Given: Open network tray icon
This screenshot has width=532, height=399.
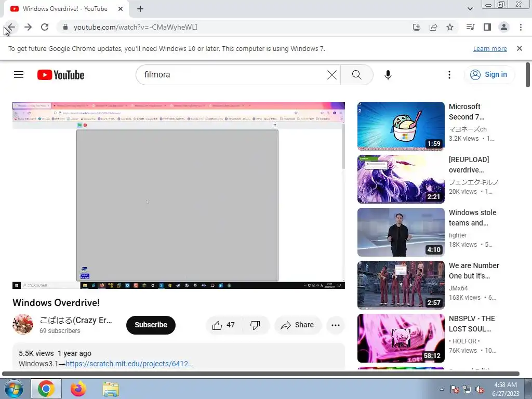Looking at the screenshot, I should click(x=467, y=389).
